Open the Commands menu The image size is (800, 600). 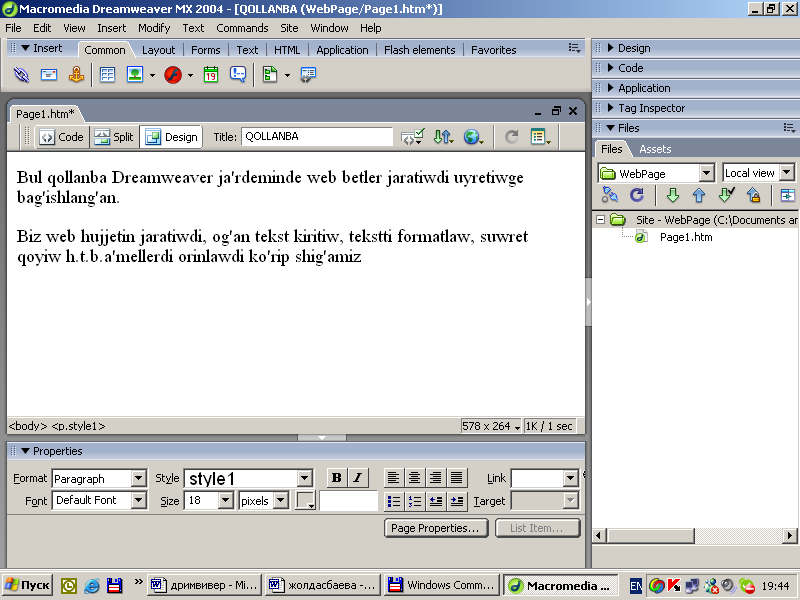coord(242,28)
